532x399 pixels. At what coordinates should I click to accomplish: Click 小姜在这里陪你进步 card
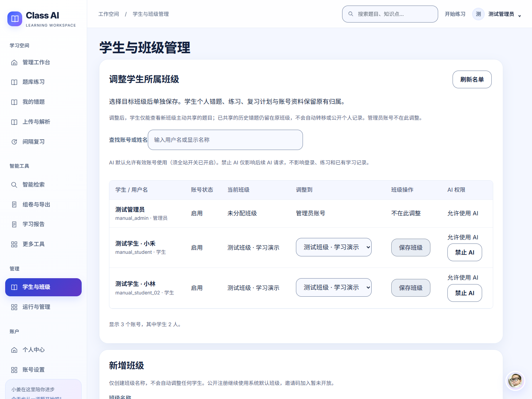(43, 390)
